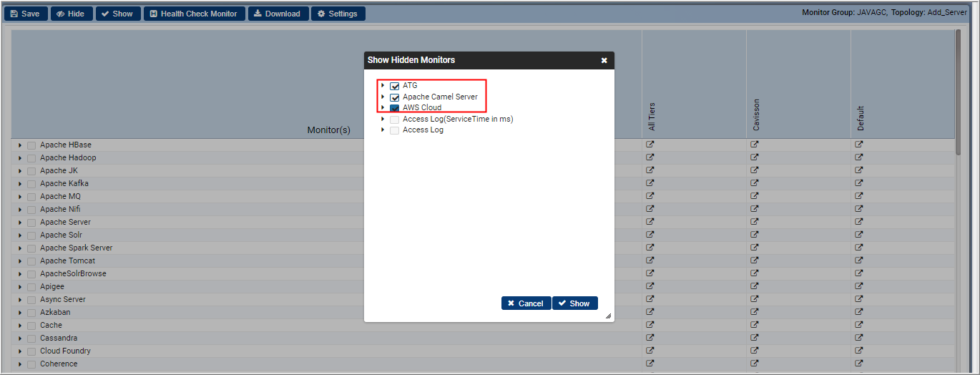The image size is (980, 375).
Task: Open link icon for Apache Solr under Cavisson
Action: coord(755,235)
